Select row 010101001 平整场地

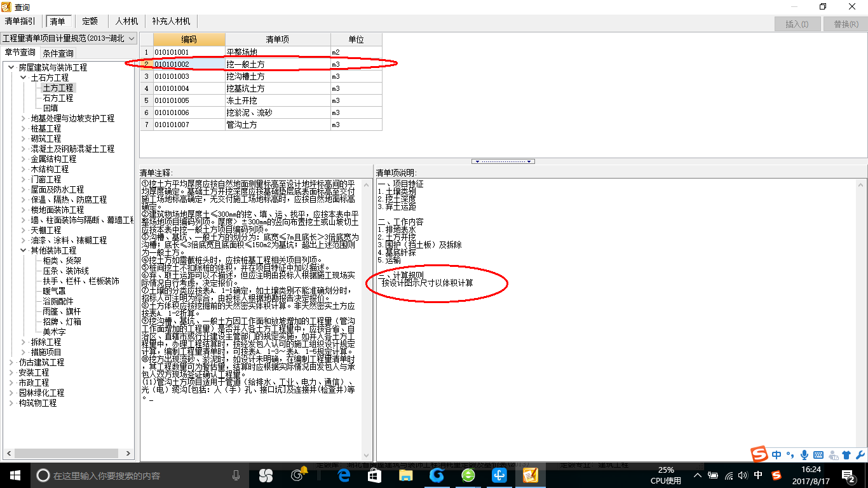pyautogui.click(x=261, y=52)
